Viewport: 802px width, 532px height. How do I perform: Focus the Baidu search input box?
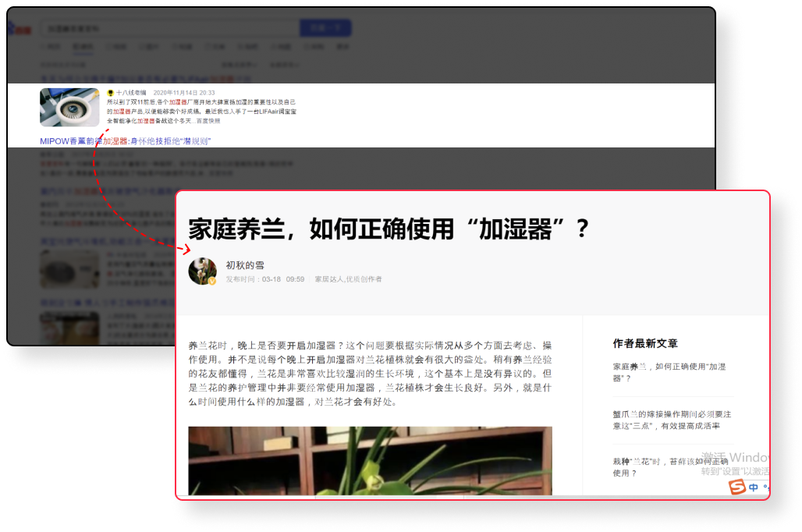tap(170, 28)
